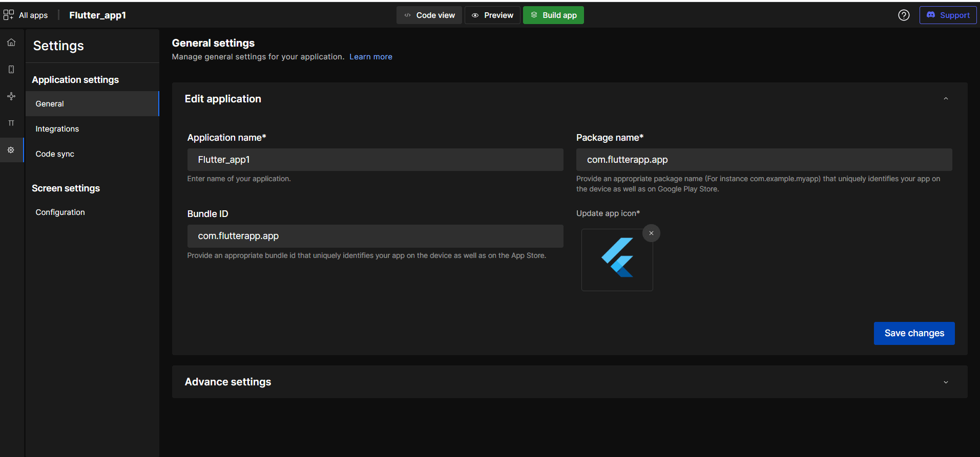Select the settings gear icon in sidebar

(x=11, y=150)
